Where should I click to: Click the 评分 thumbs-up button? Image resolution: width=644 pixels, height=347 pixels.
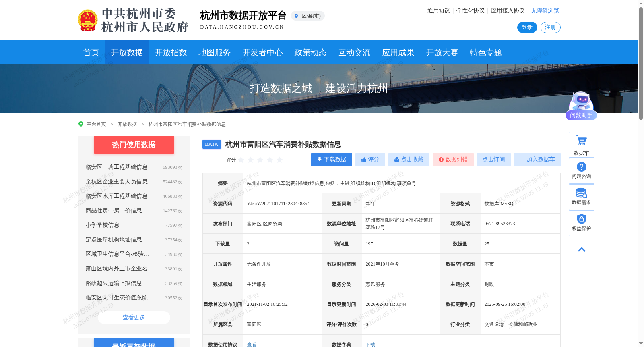tap(370, 160)
